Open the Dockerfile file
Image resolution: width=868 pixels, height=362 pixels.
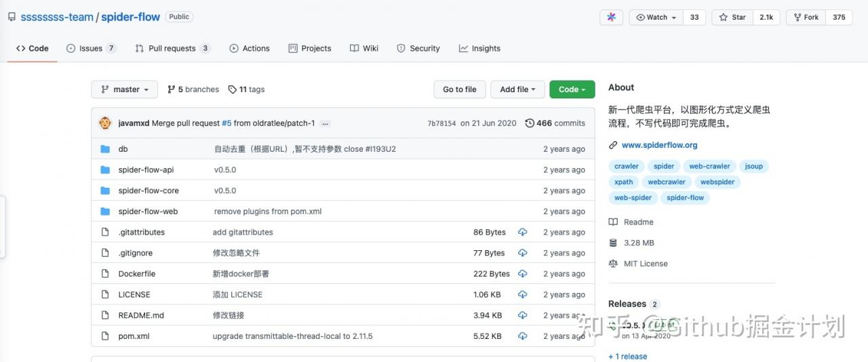[x=137, y=274]
